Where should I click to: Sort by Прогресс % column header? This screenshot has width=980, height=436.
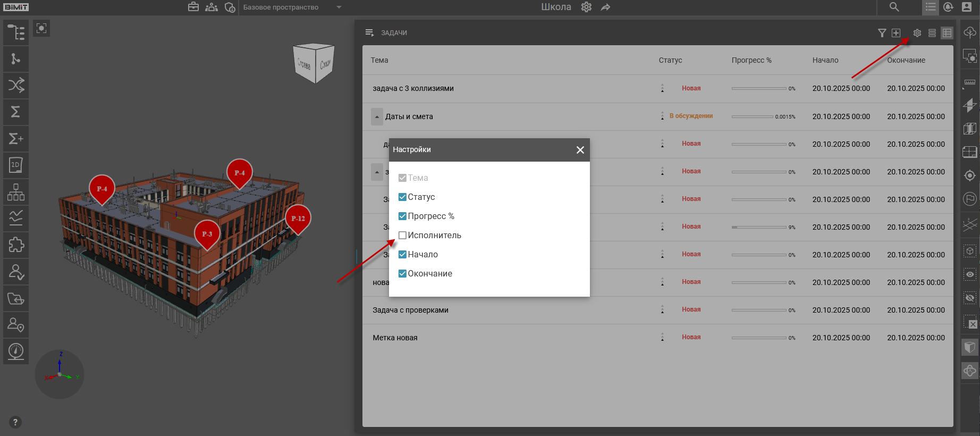(751, 60)
